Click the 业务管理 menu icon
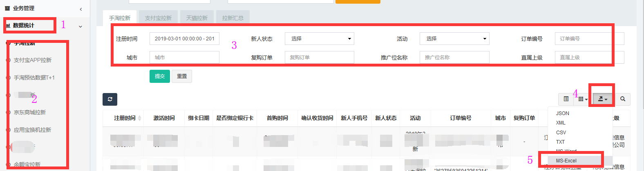This screenshot has width=644, height=171. [7, 8]
